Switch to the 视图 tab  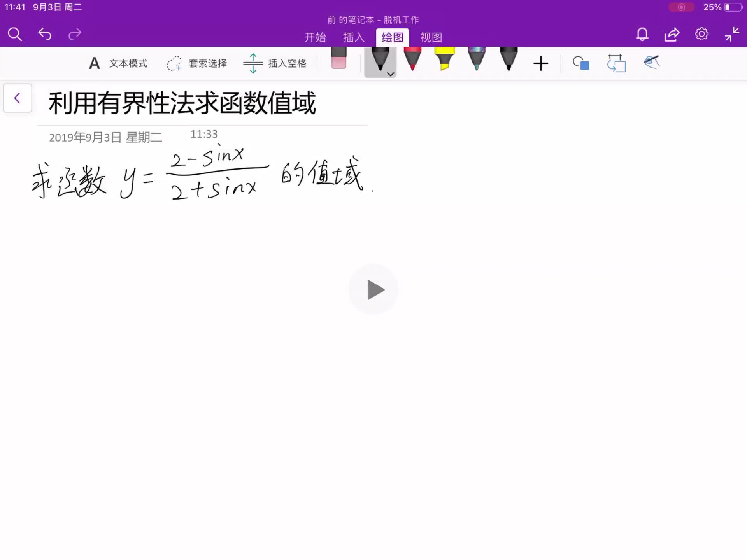tap(431, 37)
